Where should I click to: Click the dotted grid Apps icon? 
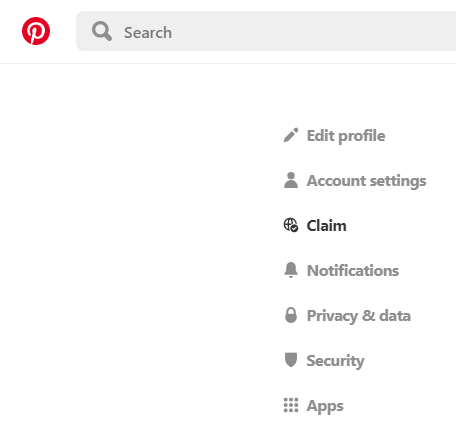(291, 405)
